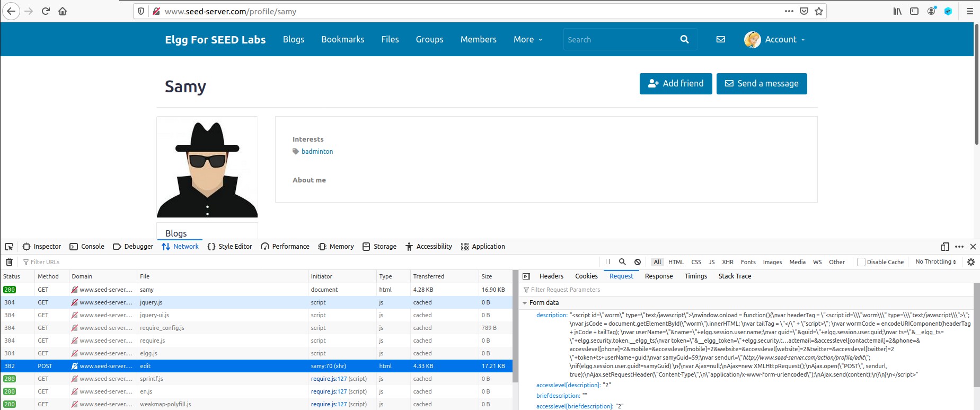The image size is (980, 410).
Task: Open the Pocket save icon in address bar
Action: [x=804, y=11]
